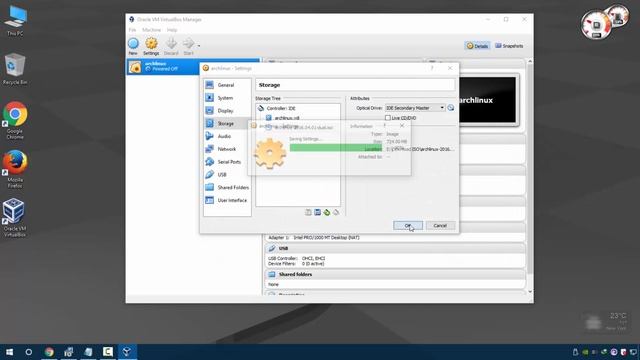Open Oracle VM VirtualBox desktop shortcut
This screenshot has height=360, width=640.
15,218
